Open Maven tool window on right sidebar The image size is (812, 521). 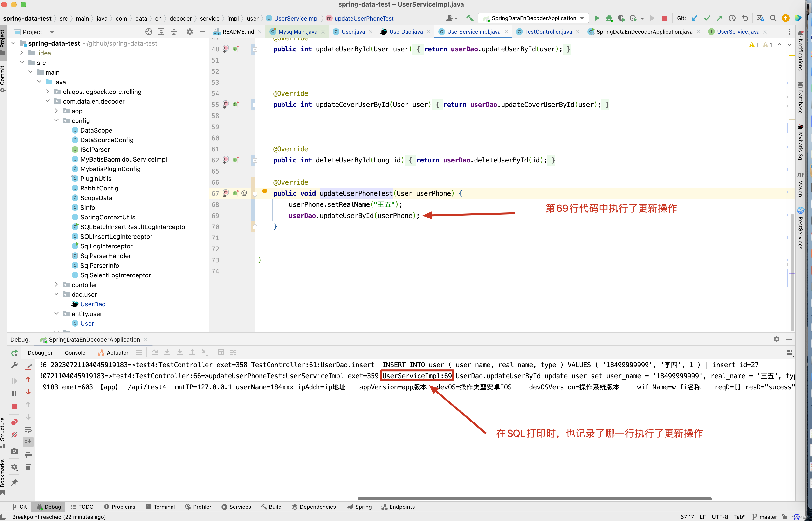[x=800, y=184]
